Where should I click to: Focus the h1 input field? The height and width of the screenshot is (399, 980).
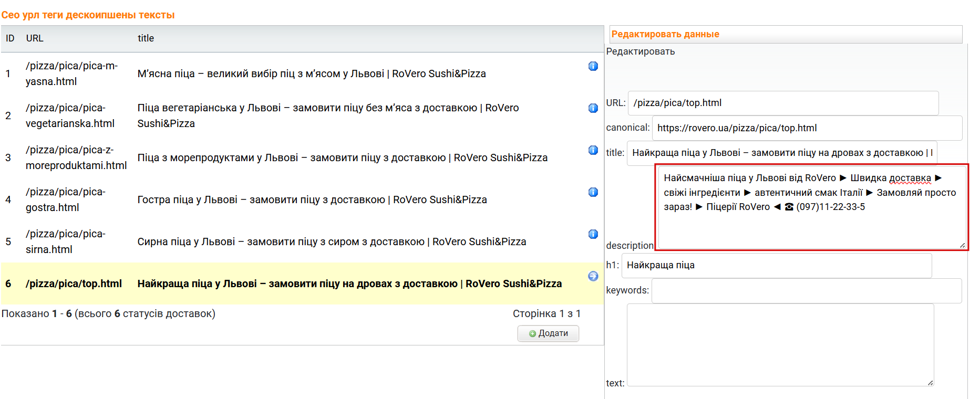pyautogui.click(x=776, y=265)
